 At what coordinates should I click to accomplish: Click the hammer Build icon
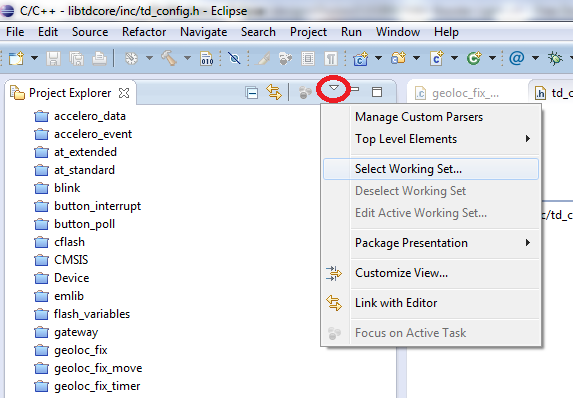point(169,58)
